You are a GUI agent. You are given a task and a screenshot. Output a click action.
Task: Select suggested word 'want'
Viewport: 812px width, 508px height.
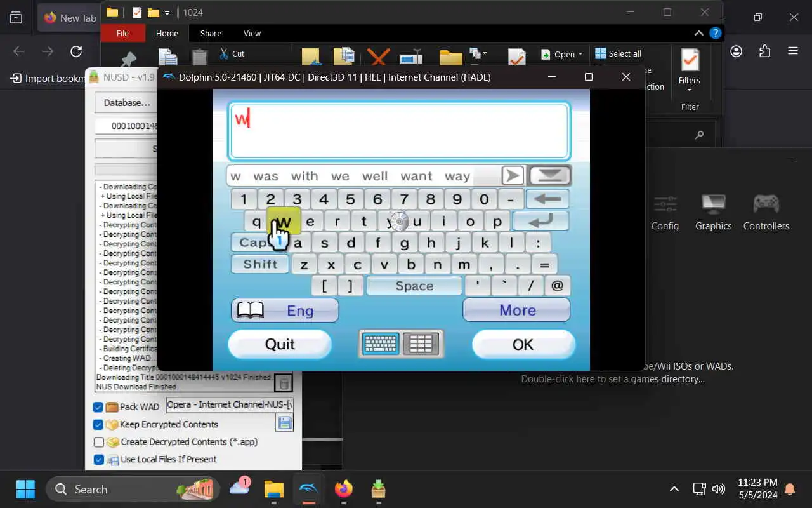tap(416, 176)
